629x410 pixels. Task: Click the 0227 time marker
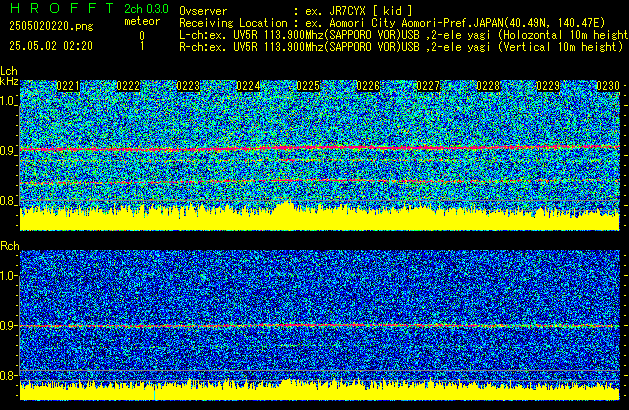tap(428, 86)
